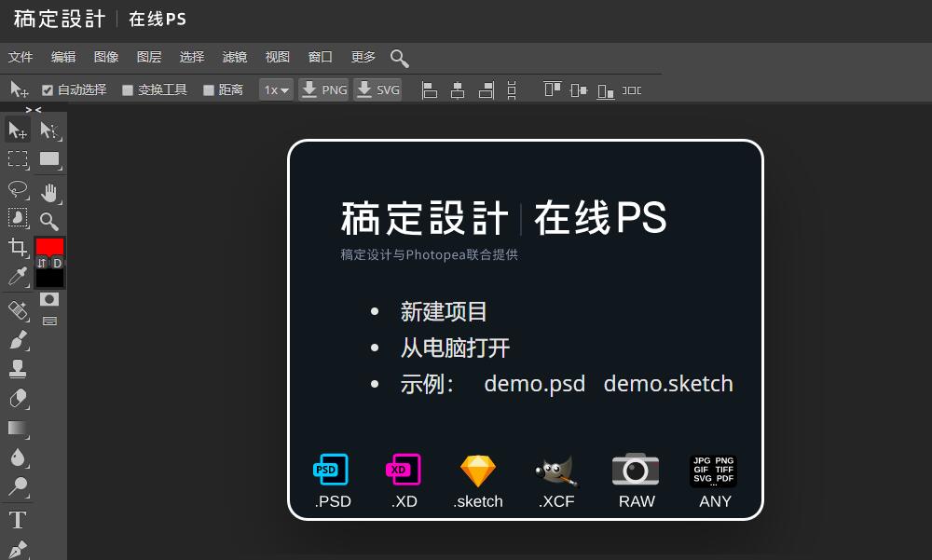
Task: Select the Zoom magnifier tool in toolbox
Action: tap(49, 222)
